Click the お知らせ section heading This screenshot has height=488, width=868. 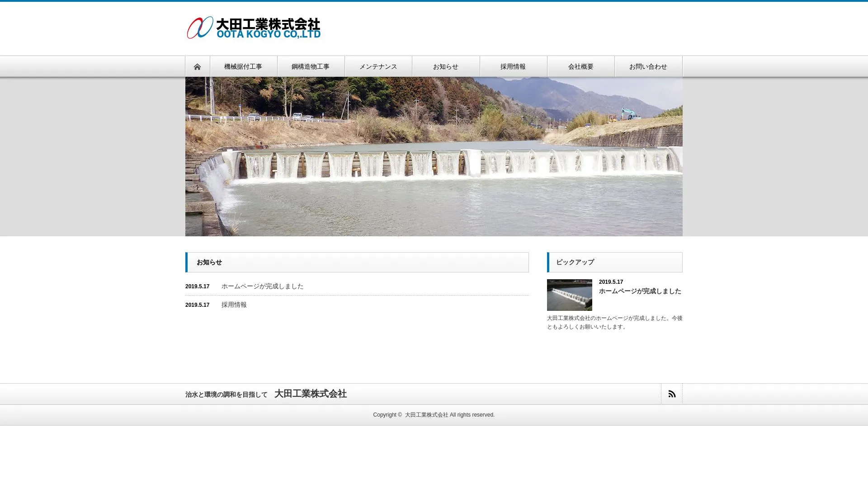click(x=357, y=262)
